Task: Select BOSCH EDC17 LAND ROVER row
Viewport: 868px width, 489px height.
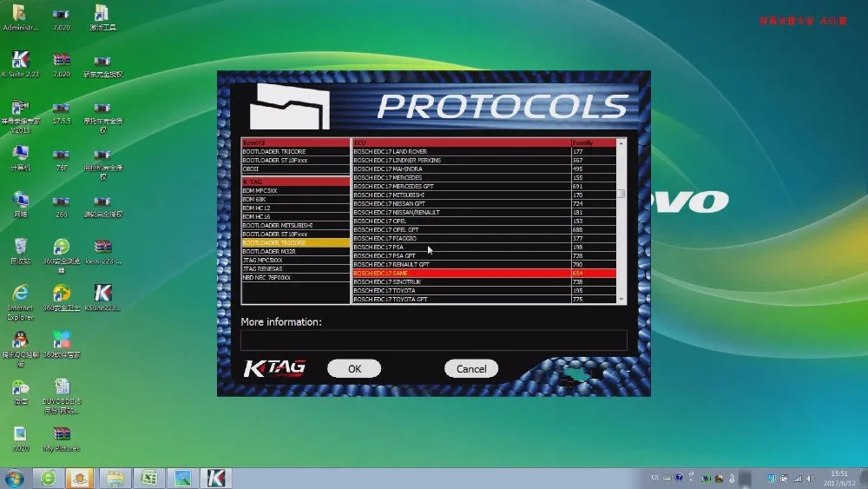Action: pos(484,151)
